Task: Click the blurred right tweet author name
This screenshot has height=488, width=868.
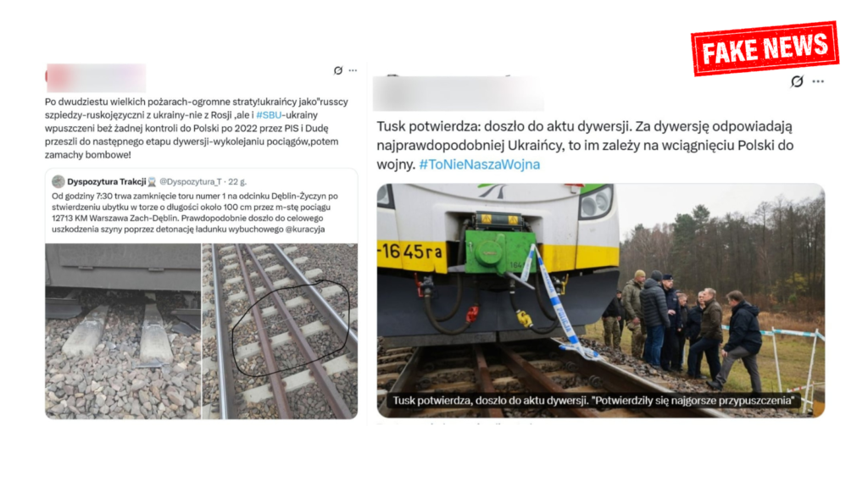Action: (x=458, y=93)
